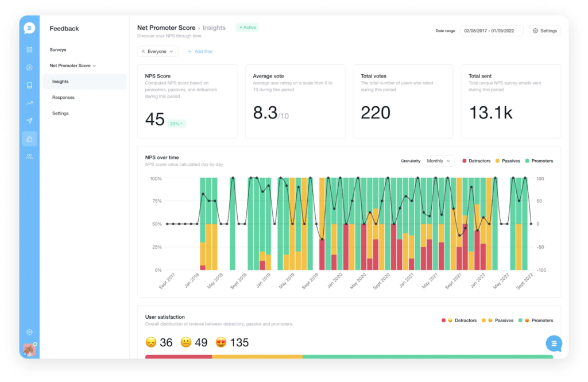Image resolution: width=588 pixels, height=382 pixels.
Task: Click the Total votes value 220
Action: click(376, 113)
